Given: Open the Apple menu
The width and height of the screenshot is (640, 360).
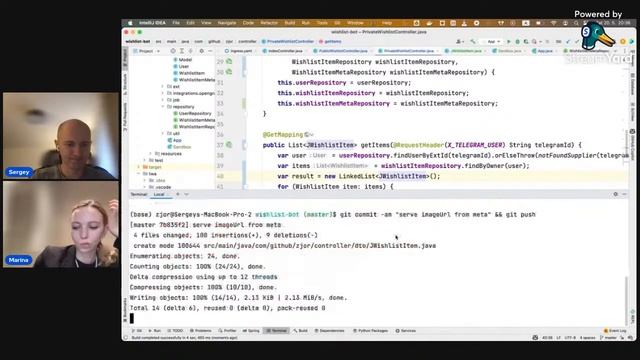Looking at the screenshot, I should 130,23.
